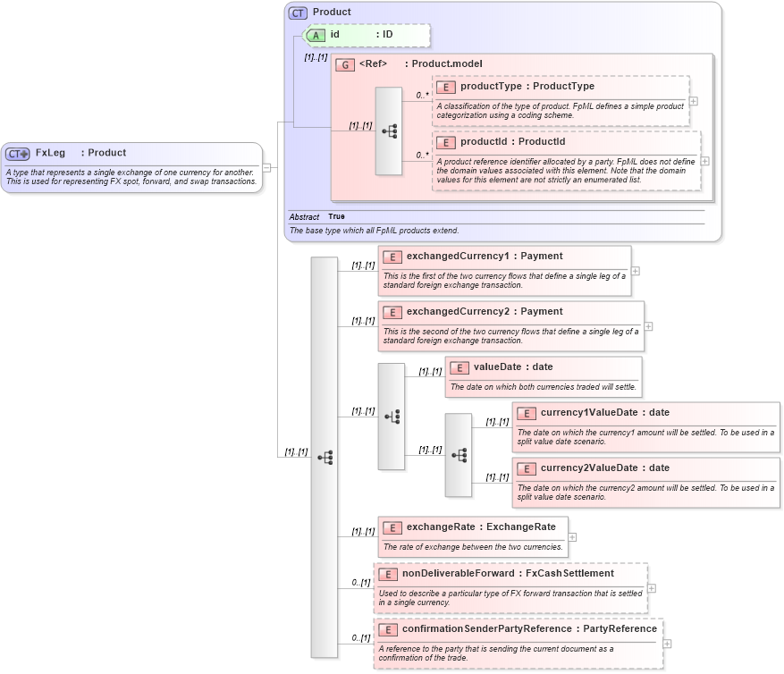Expand the exchangedCurrency2 element details
Screen dimensions: 784x674
pos(650,326)
